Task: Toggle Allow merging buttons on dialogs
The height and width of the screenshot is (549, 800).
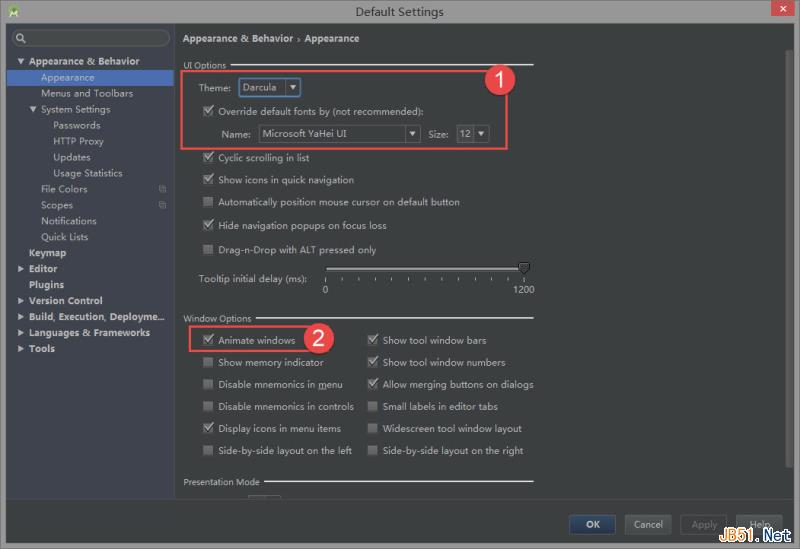Action: pos(373,384)
